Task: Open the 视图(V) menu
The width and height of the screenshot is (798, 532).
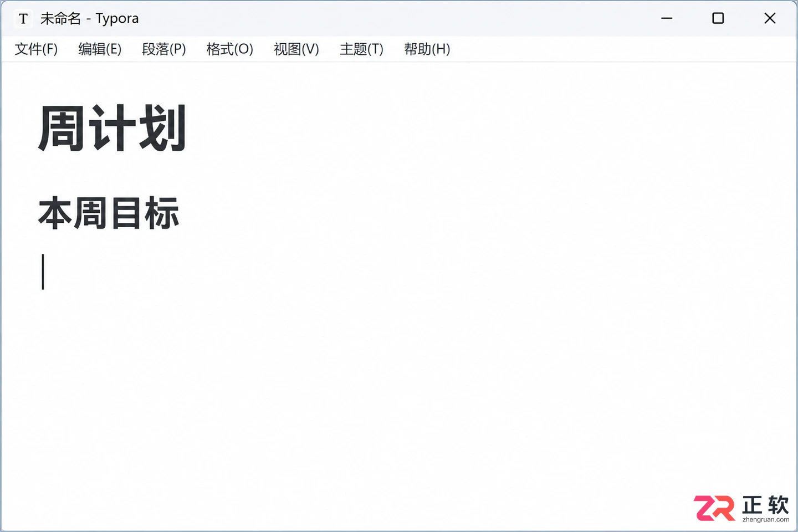Action: (296, 49)
